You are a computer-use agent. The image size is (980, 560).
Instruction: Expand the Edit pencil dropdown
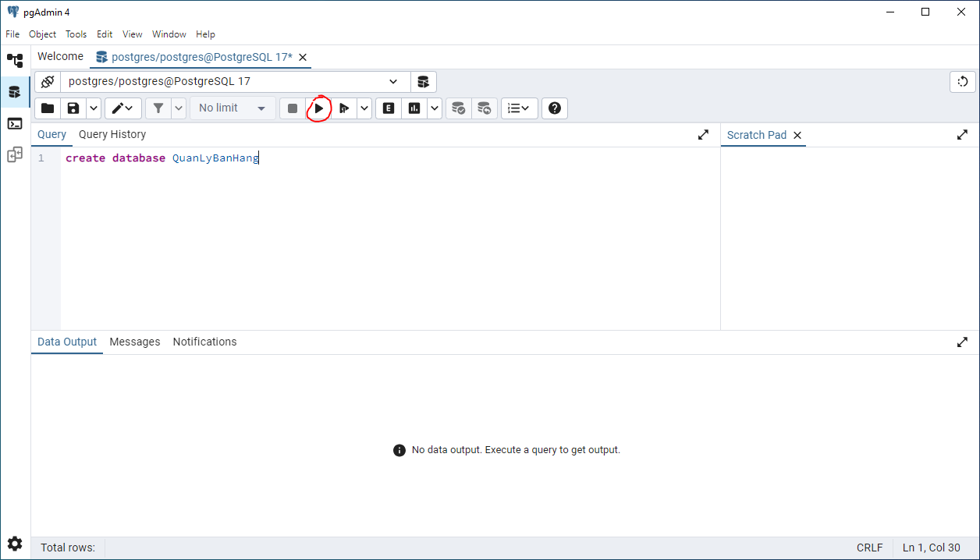coord(123,108)
